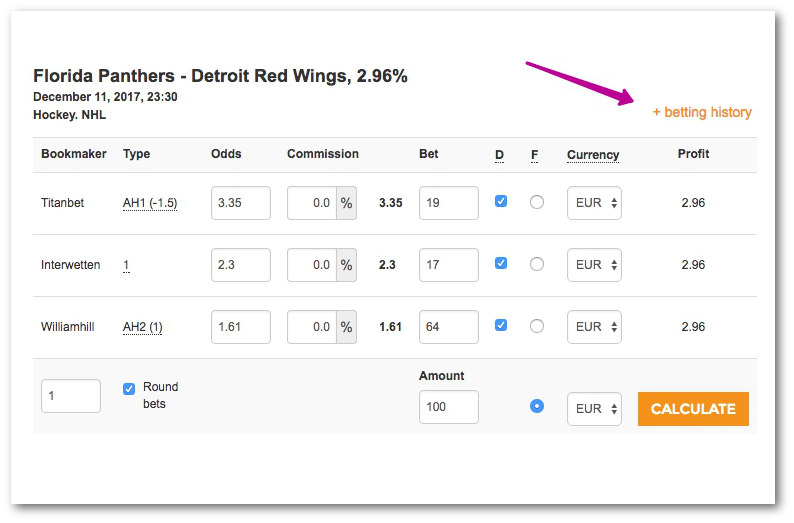
Task: Click the Titanbet commission field
Action: (312, 203)
